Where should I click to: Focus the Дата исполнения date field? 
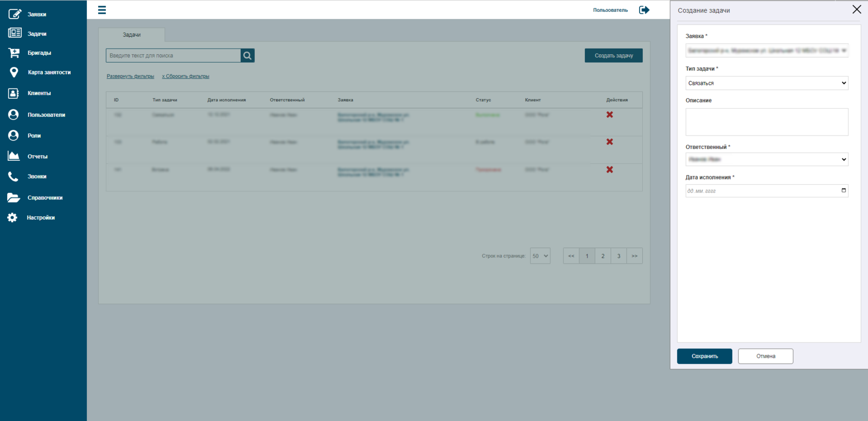[x=767, y=191]
